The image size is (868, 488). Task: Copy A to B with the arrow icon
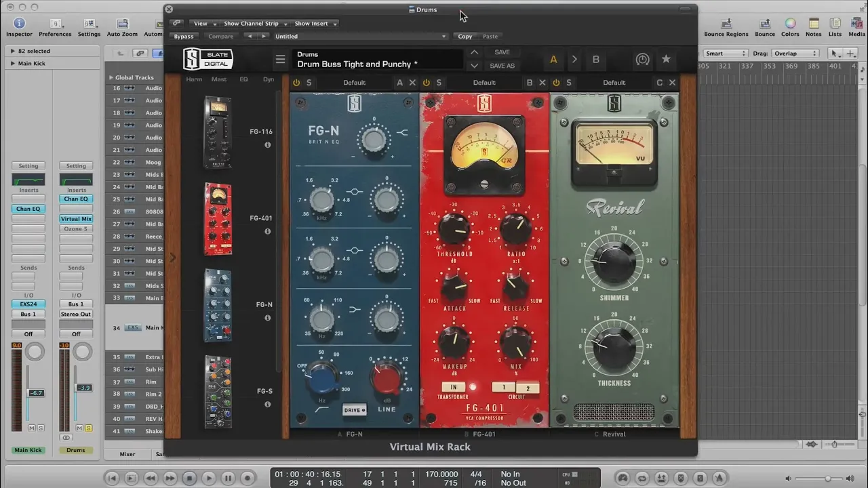coord(574,60)
